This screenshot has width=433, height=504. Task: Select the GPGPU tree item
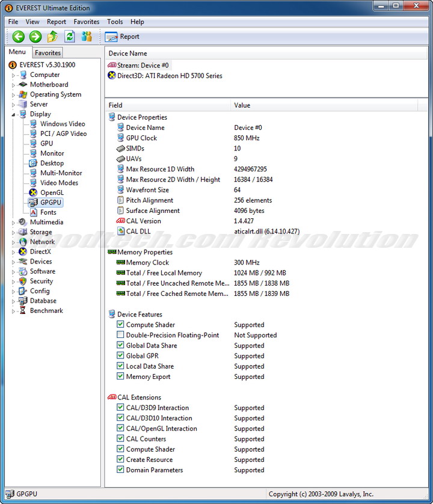point(46,203)
